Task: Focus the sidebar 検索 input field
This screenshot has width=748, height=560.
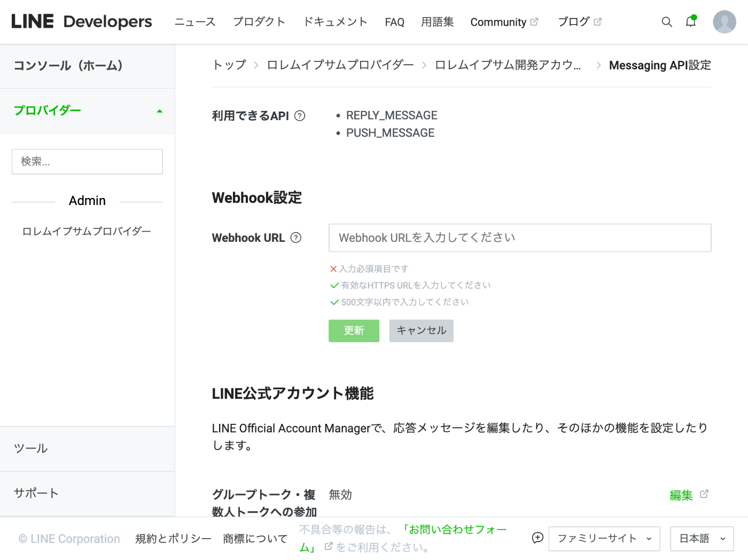Action: click(87, 162)
